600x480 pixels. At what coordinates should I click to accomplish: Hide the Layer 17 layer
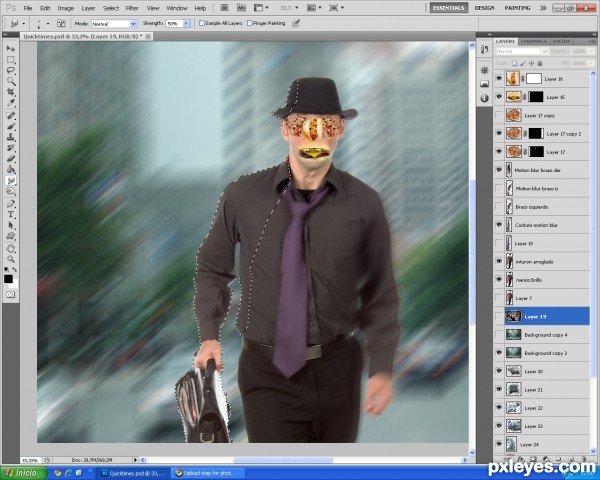click(x=499, y=152)
